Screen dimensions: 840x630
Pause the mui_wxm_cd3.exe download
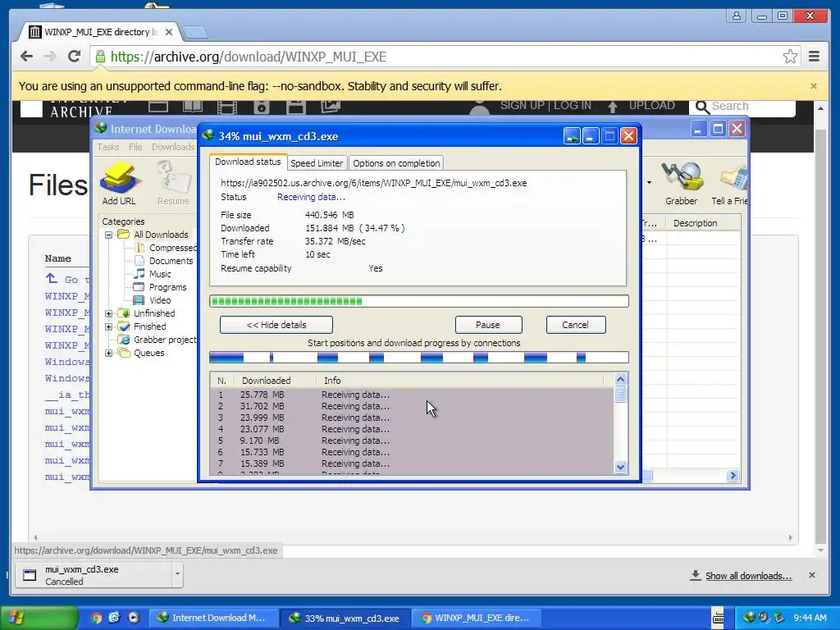tap(488, 325)
